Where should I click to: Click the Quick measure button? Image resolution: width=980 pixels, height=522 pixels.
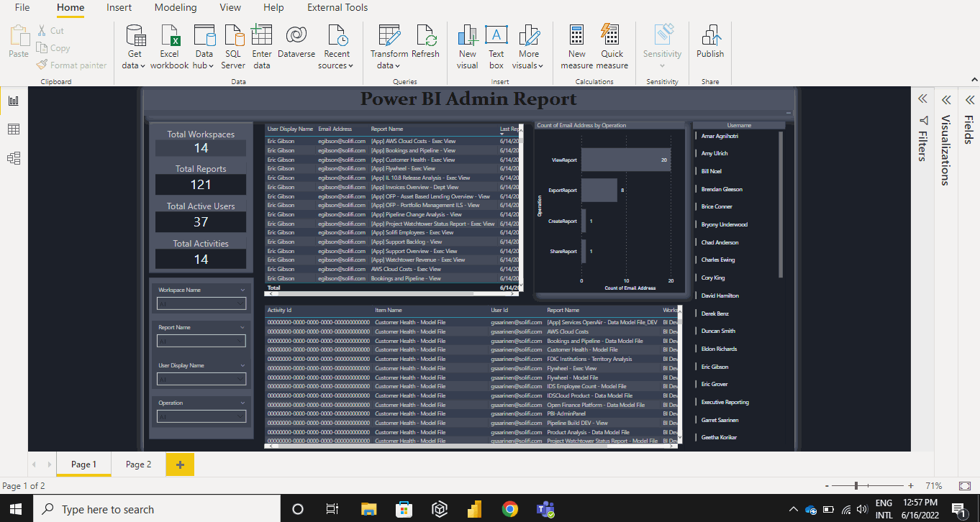click(x=611, y=45)
